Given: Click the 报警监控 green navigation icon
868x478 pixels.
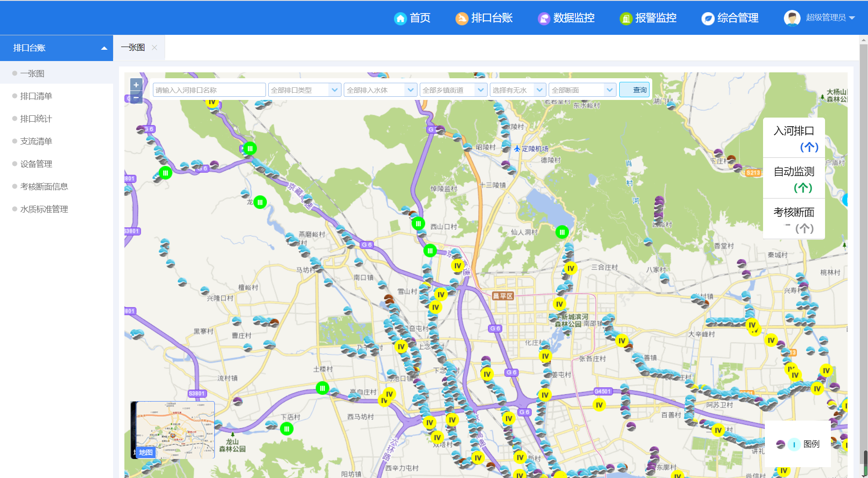Looking at the screenshot, I should click(626, 18).
